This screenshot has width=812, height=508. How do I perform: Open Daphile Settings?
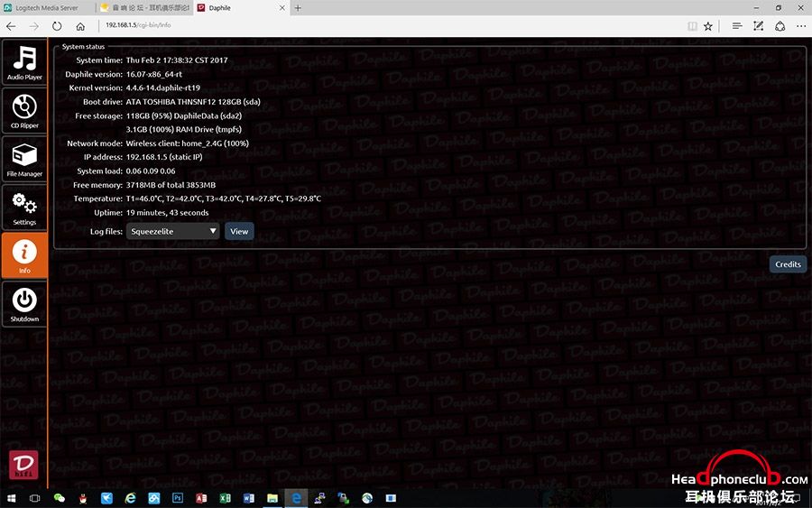coord(24,208)
